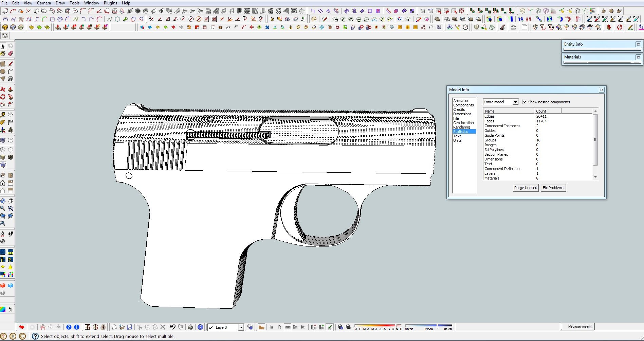Open the Print icon in bottom toolbar
The height and width of the screenshot is (341, 644).
190,327
